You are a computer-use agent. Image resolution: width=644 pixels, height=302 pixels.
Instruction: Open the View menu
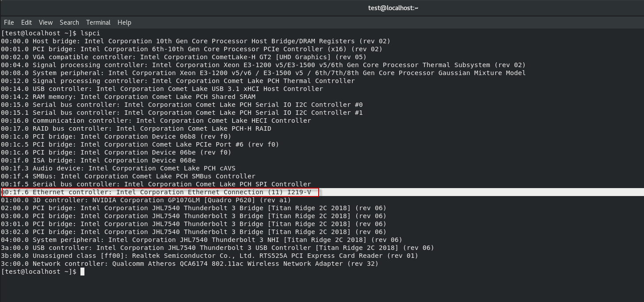(46, 23)
